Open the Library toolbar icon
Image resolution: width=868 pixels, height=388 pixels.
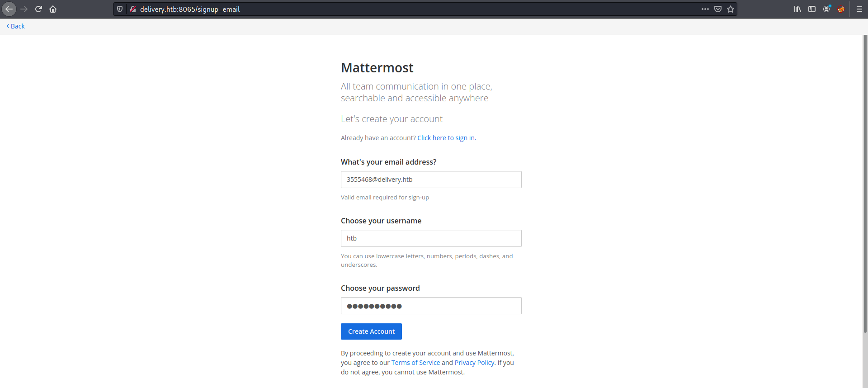point(797,9)
